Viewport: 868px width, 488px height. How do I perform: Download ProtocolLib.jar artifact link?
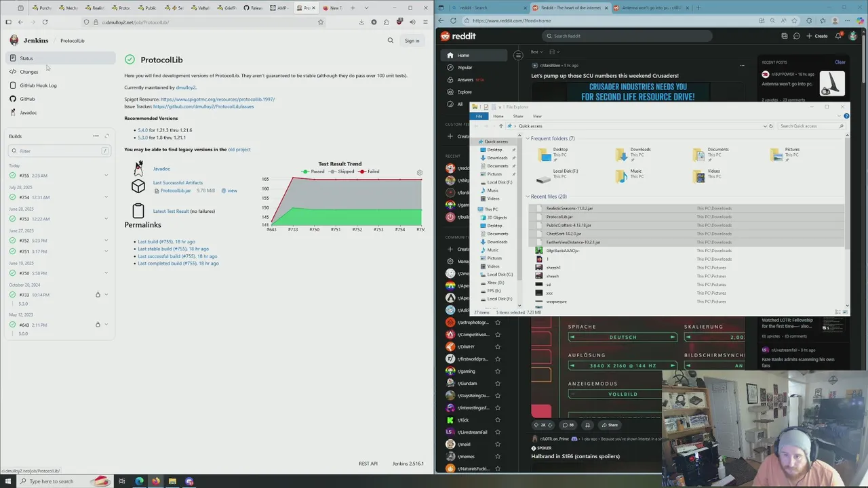coord(176,191)
